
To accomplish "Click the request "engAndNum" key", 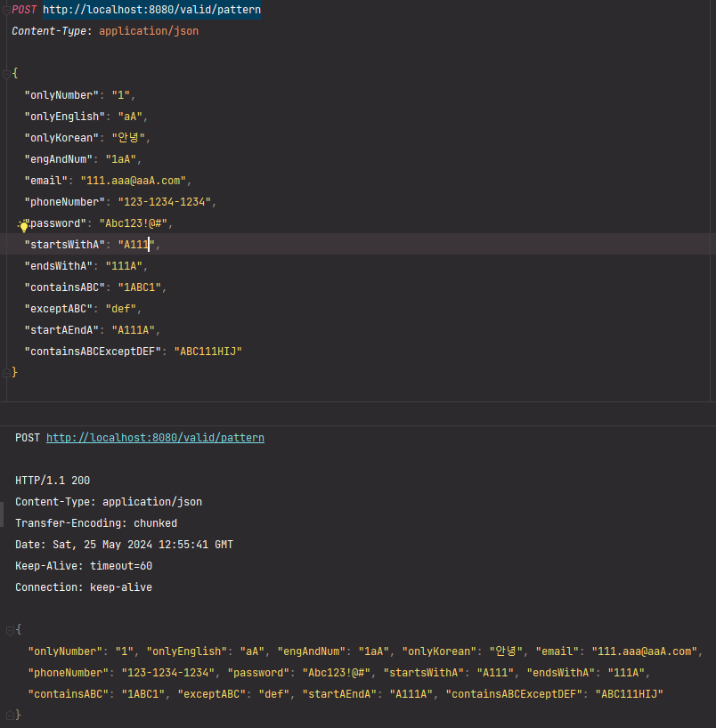I will [59, 159].
